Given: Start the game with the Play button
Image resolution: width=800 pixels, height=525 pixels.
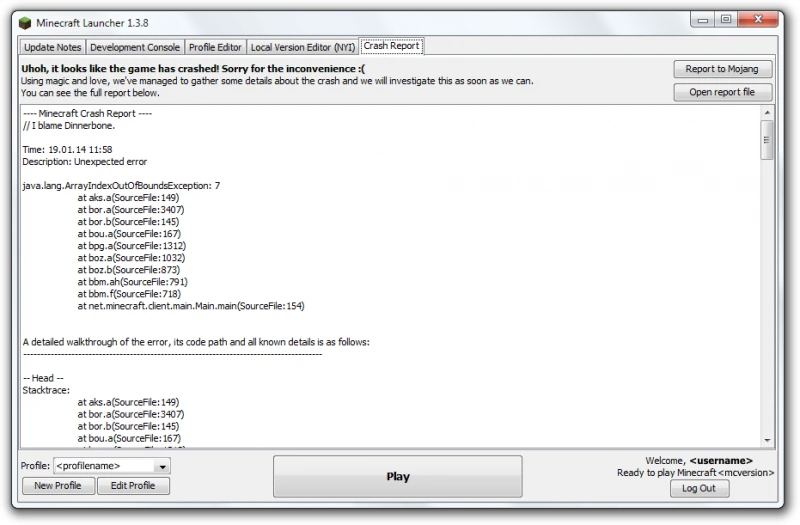Looking at the screenshot, I should pos(397,477).
